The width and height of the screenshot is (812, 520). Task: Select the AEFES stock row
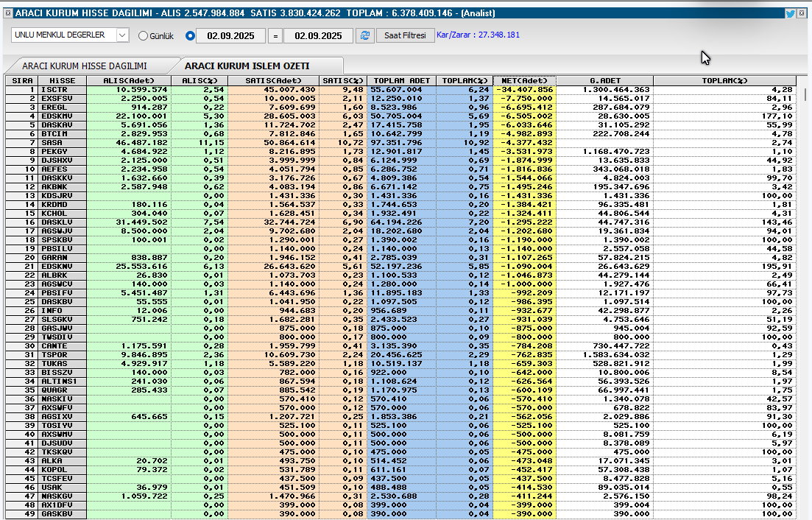(400, 169)
